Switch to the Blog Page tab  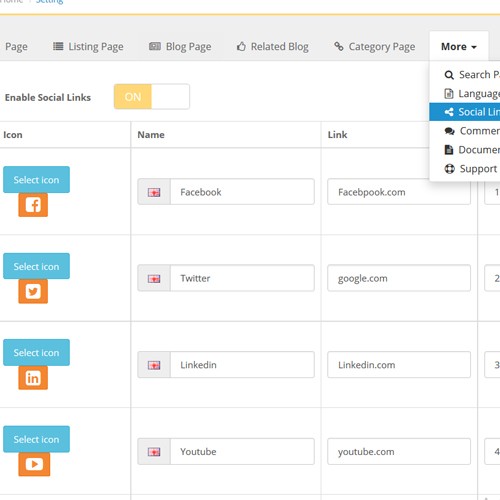[180, 47]
